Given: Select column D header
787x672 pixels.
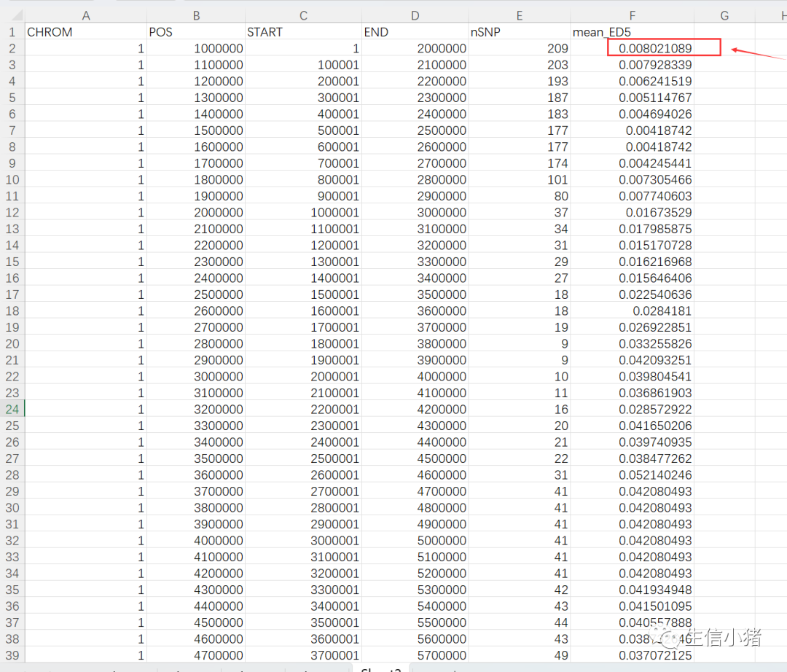Looking at the screenshot, I should pos(415,15).
